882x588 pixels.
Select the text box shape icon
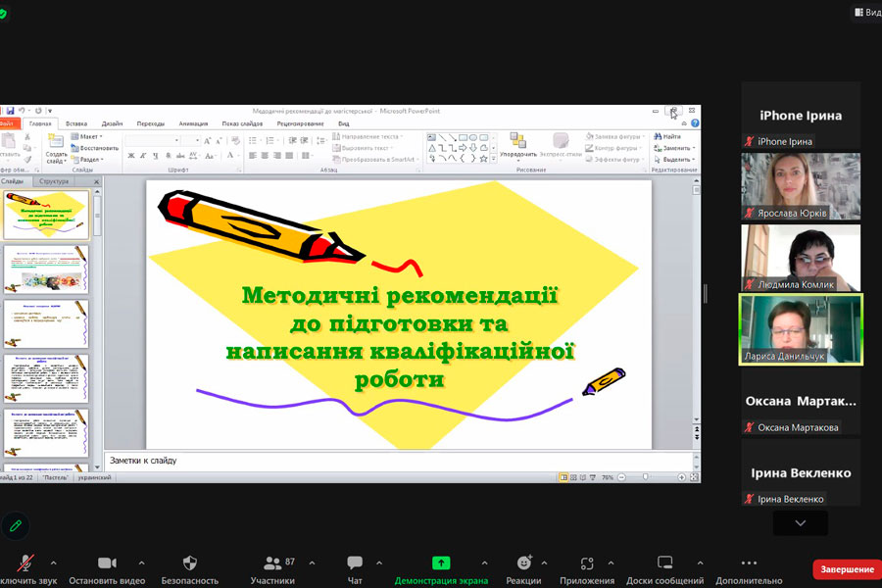point(431,137)
